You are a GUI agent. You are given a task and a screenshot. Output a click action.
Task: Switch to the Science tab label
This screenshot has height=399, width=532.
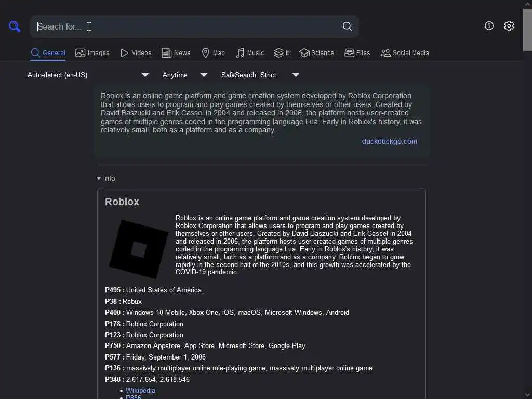pos(322,53)
